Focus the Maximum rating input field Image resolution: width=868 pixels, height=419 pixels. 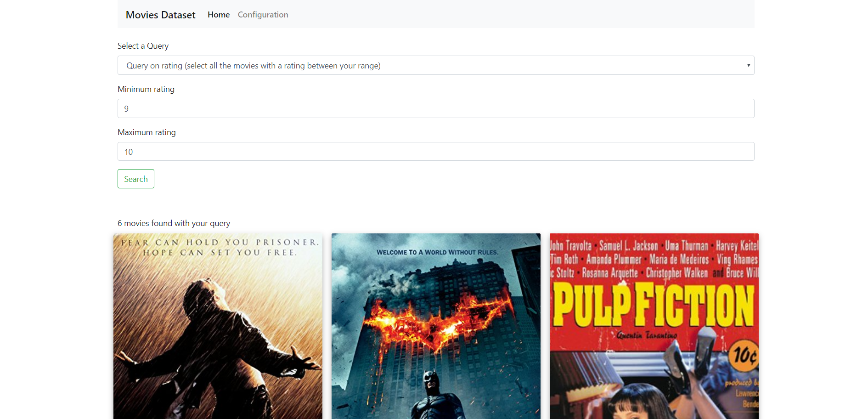pos(436,152)
